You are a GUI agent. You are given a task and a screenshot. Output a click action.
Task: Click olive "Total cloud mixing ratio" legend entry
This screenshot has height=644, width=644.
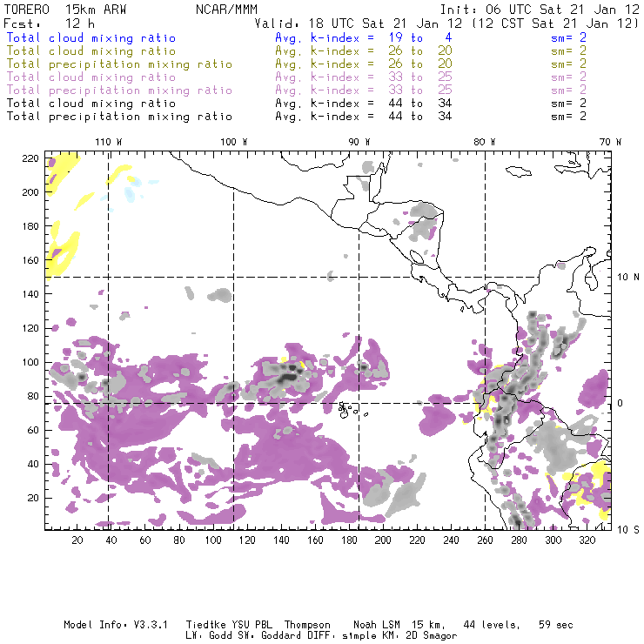pyautogui.click(x=91, y=51)
